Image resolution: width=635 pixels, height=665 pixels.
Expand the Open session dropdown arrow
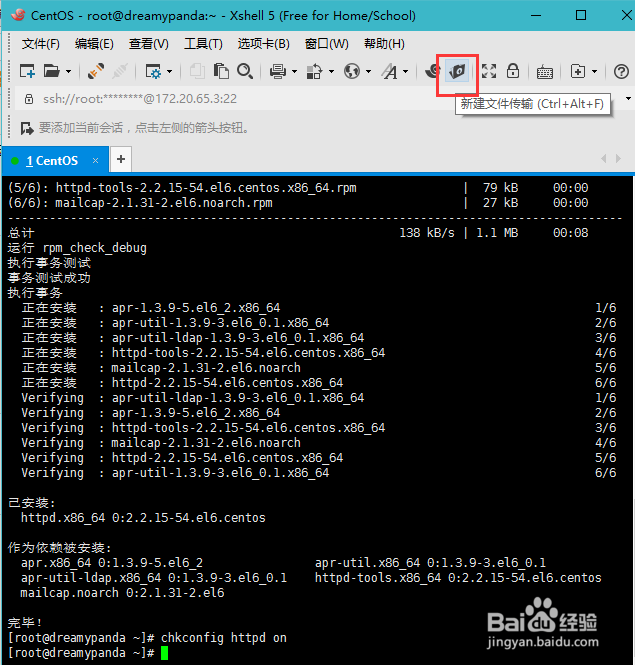click(x=68, y=71)
